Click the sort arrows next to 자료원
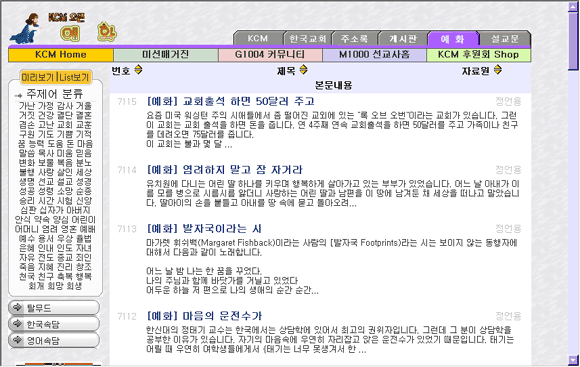This screenshot has width=580, height=367. click(498, 69)
